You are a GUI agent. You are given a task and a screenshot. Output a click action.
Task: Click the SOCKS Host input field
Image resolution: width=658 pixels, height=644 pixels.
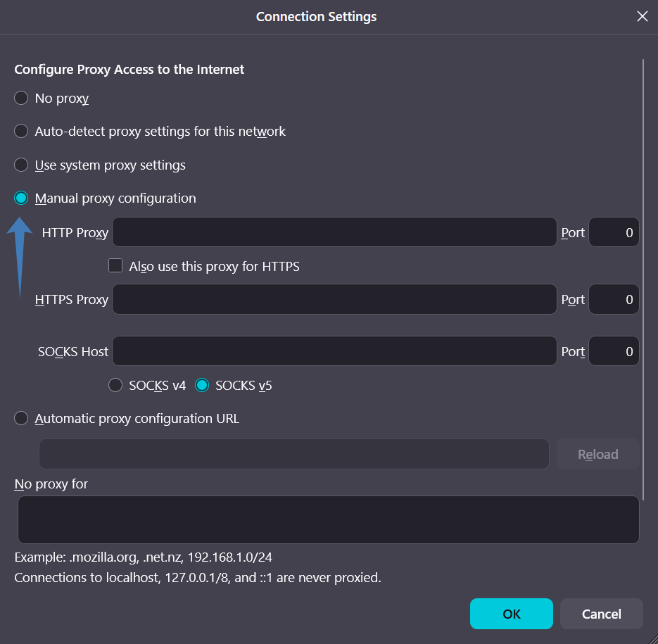334,351
